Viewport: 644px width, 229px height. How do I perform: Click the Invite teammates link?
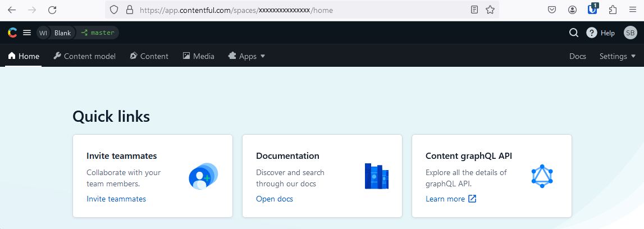click(116, 199)
